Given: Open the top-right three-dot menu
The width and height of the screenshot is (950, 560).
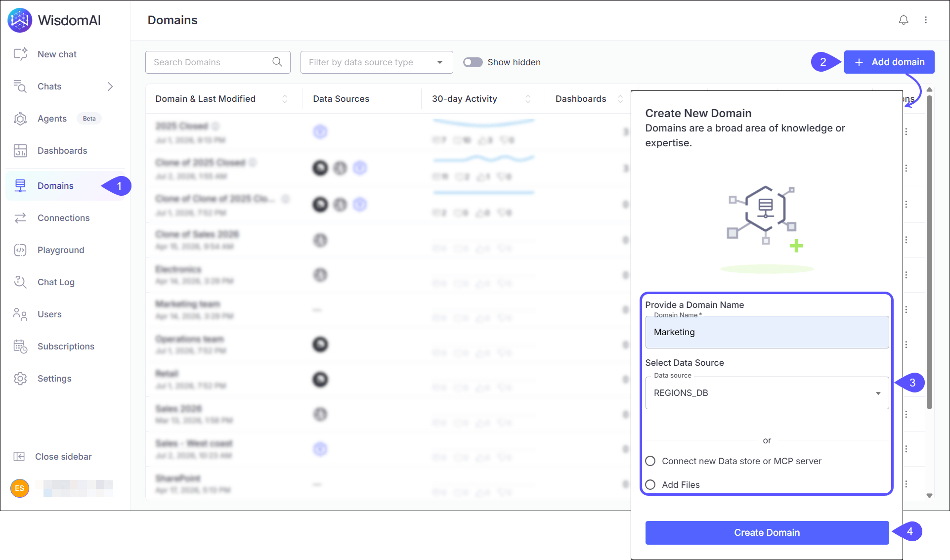Looking at the screenshot, I should point(926,20).
